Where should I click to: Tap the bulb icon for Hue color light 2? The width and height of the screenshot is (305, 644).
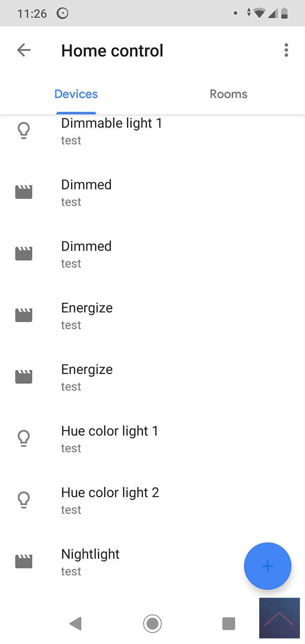click(x=24, y=500)
